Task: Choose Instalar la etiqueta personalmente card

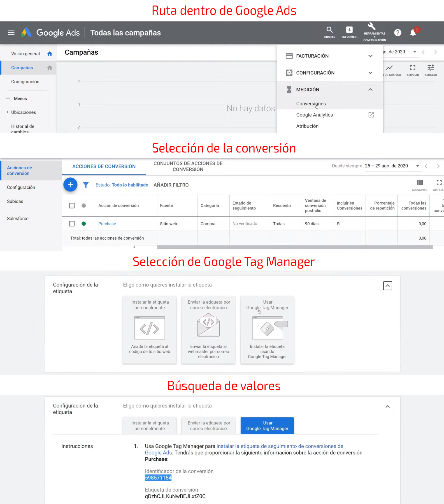Action: tap(150, 330)
